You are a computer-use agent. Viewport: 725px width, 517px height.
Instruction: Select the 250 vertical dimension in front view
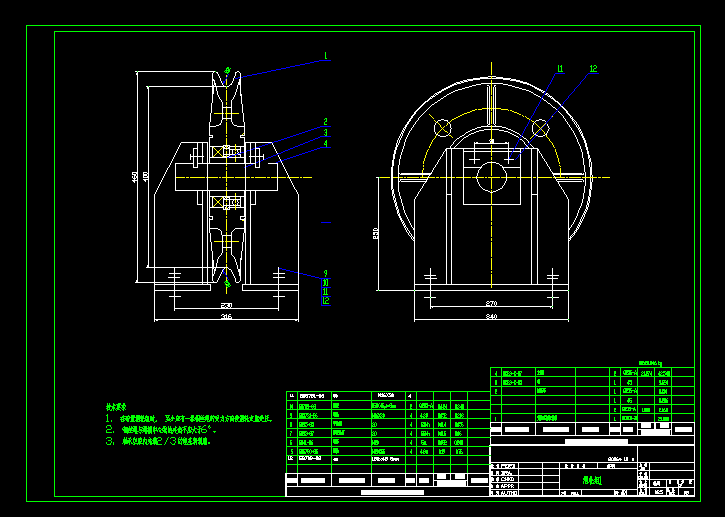377,232
